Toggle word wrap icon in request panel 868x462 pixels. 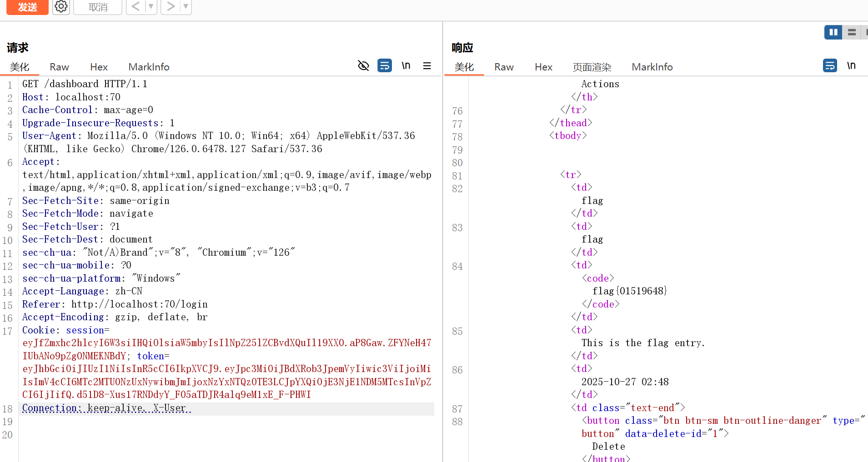[385, 66]
